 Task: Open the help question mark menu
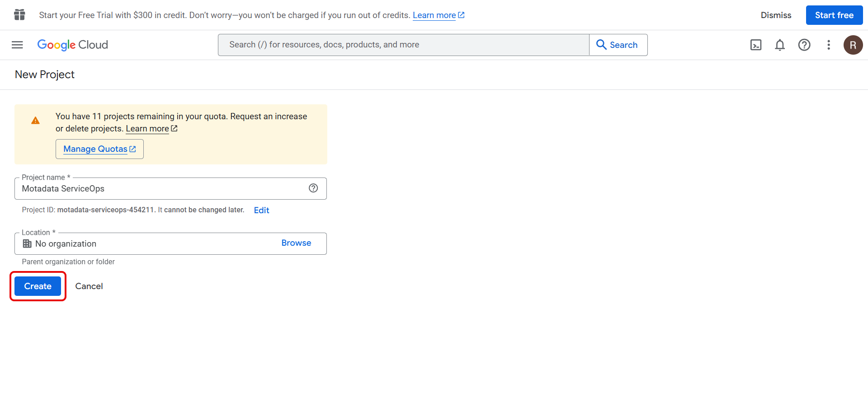804,45
